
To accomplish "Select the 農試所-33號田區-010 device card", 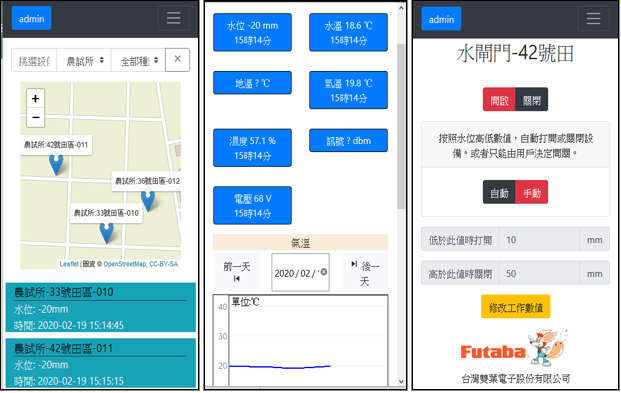I will pos(101,307).
